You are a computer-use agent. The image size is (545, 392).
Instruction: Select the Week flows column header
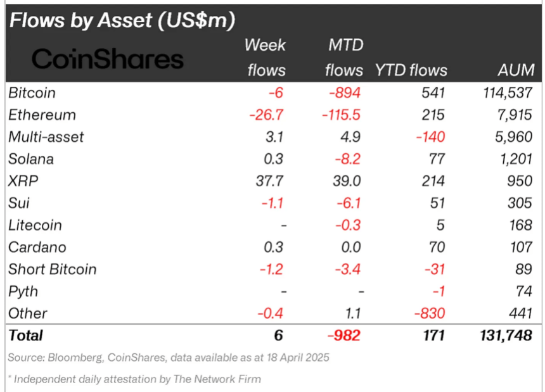coord(265,58)
